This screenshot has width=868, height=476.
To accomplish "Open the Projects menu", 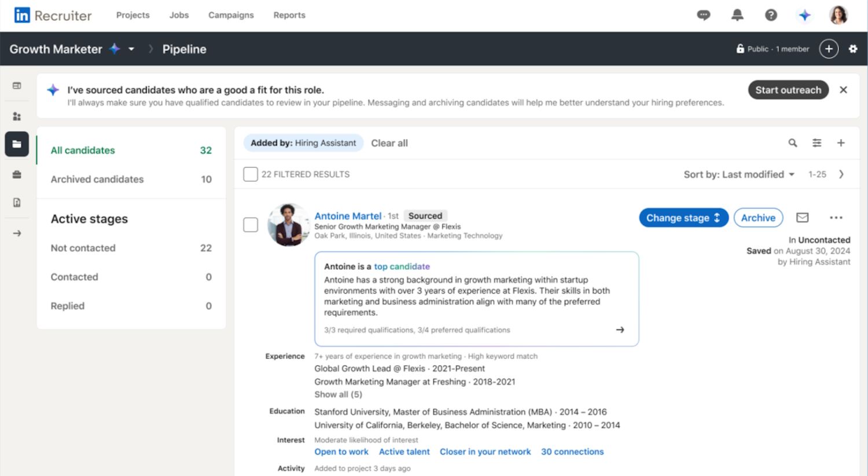I will click(133, 15).
